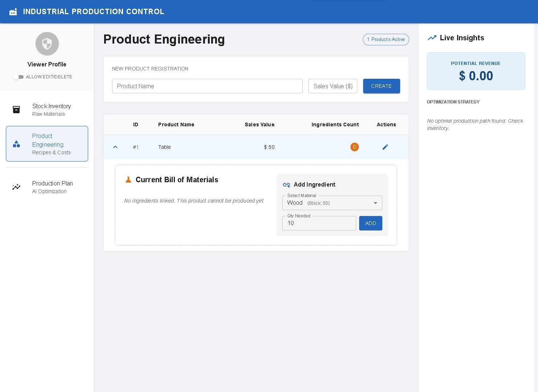Screen dimensions: 538x392
Task: Click ADD to link the ingredient
Action: point(370,223)
